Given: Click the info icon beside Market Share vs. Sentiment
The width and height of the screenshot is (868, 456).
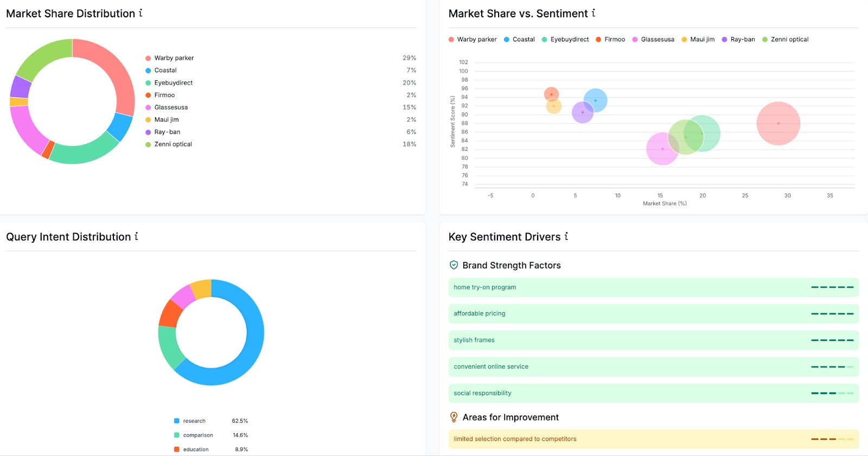Looking at the screenshot, I should (593, 13).
